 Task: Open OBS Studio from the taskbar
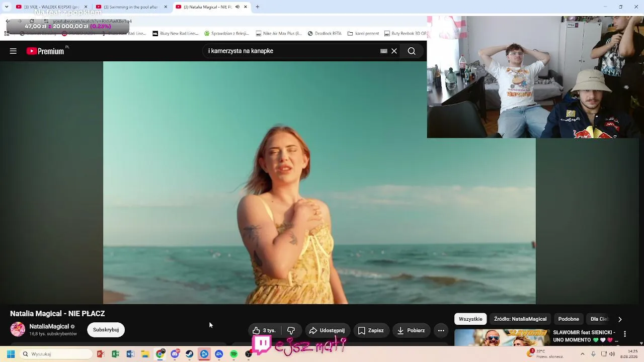pyautogui.click(x=249, y=354)
